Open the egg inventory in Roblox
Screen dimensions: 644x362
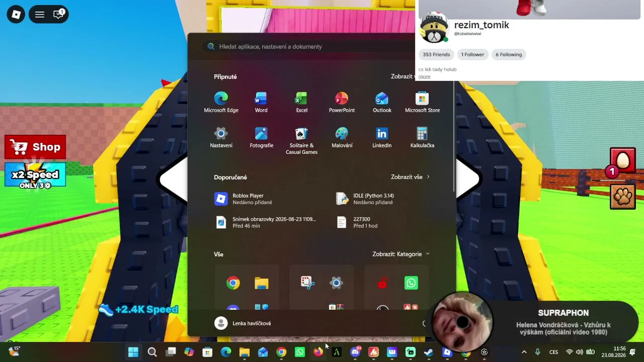tap(623, 161)
